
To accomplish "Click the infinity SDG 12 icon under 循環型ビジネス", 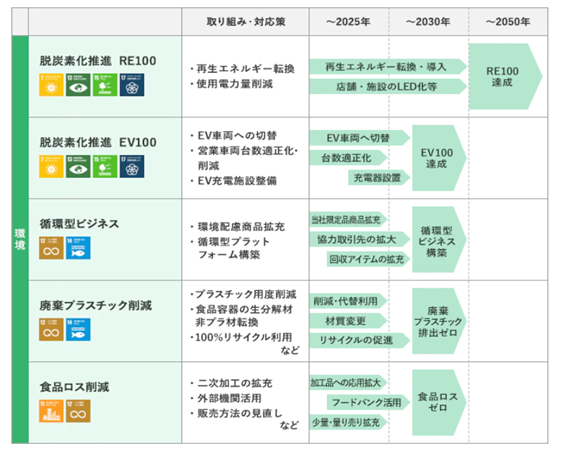I will (51, 248).
